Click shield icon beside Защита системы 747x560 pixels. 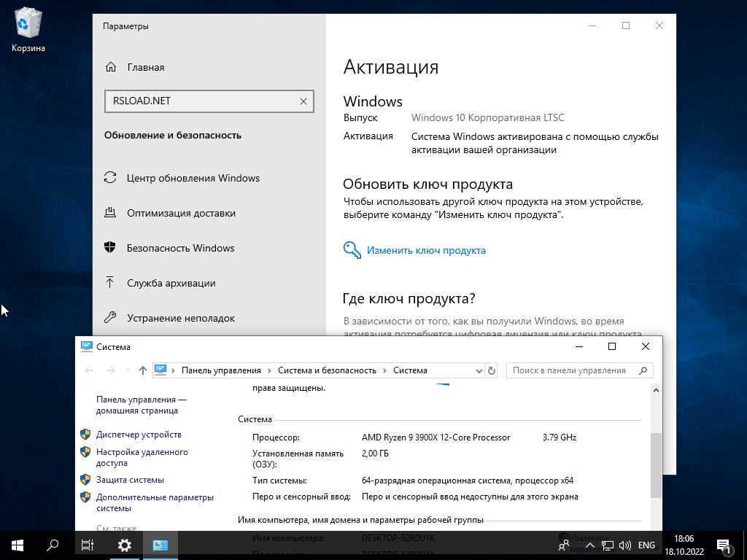[85, 480]
